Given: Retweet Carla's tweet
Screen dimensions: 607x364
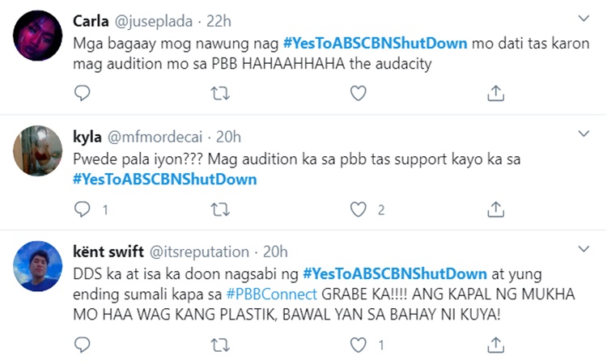Looking at the screenshot, I should [219, 94].
